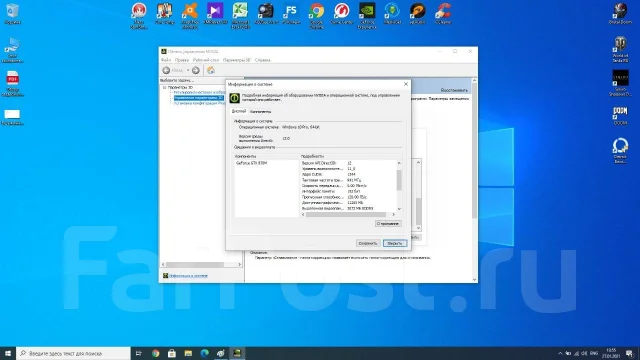Open the Microsoft Excel desktop shortcut
This screenshot has width=640, height=360.
(240, 15)
